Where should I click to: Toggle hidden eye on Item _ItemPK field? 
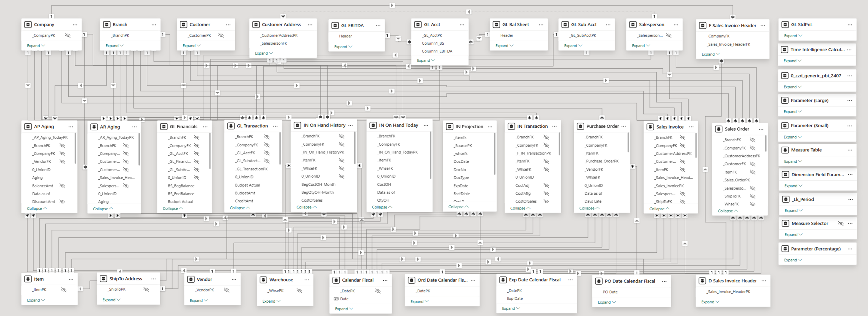click(64, 290)
